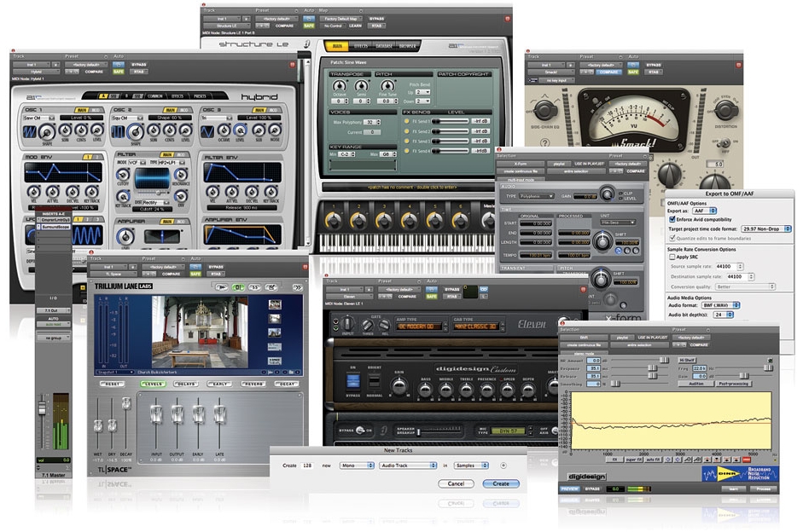Click the Create count field showing 128
Image resolution: width=803 pixels, height=532 pixels.
coord(306,465)
